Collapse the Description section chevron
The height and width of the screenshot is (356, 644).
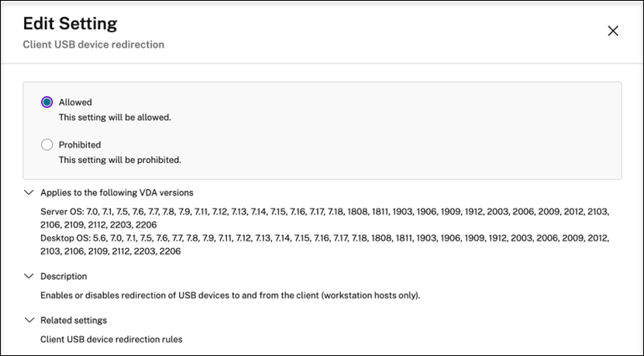tap(29, 276)
